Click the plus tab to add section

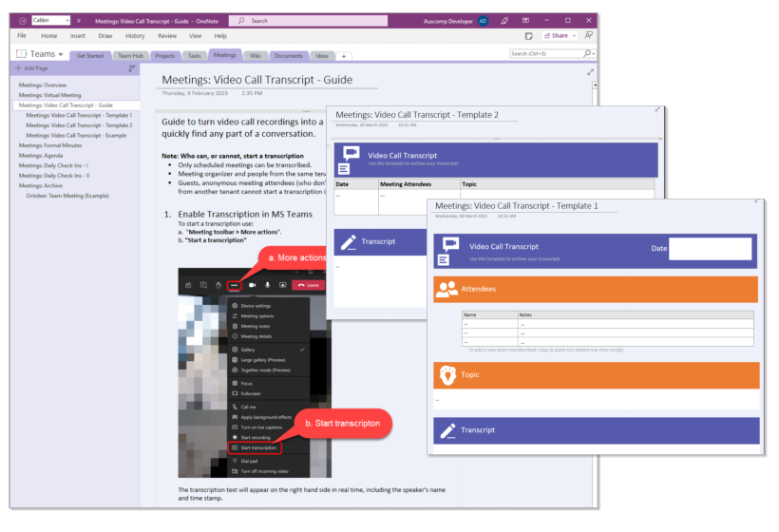344,56
